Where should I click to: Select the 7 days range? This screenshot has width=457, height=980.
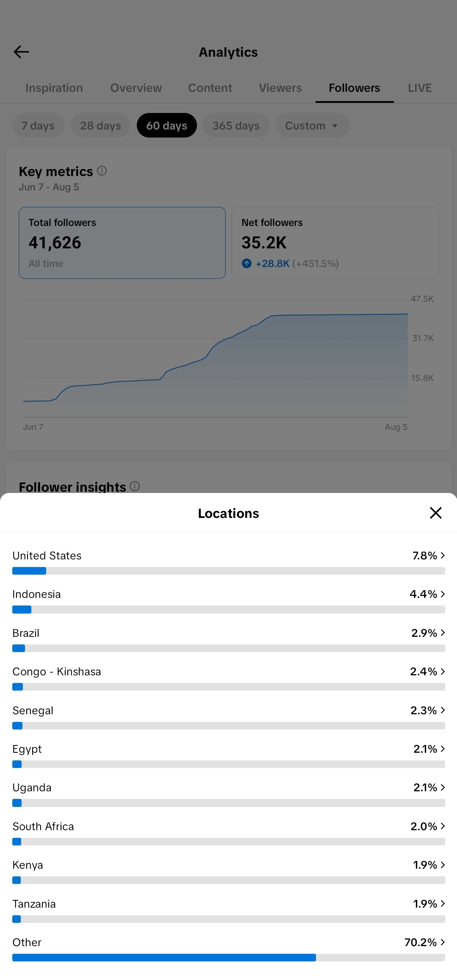(38, 125)
